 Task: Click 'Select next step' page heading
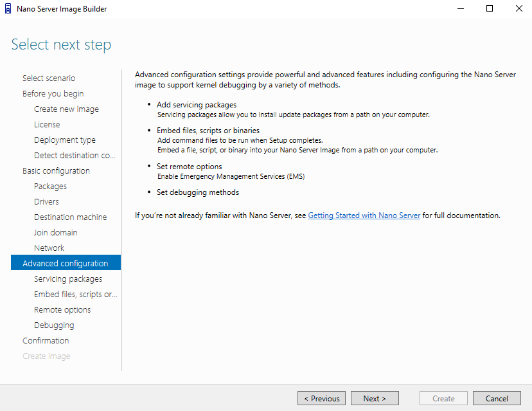tap(62, 44)
